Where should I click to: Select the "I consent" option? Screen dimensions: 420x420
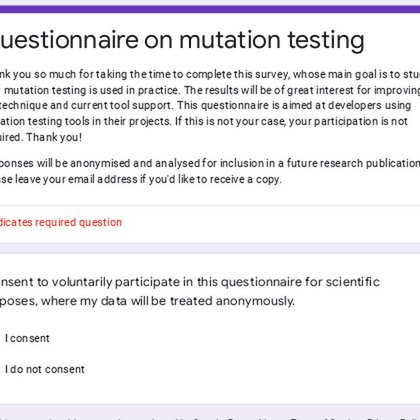[x=27, y=338]
